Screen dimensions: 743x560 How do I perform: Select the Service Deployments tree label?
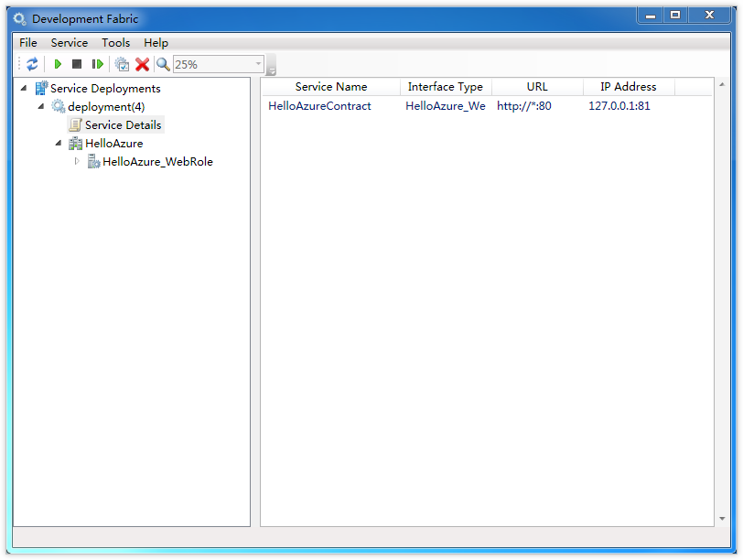[105, 89]
